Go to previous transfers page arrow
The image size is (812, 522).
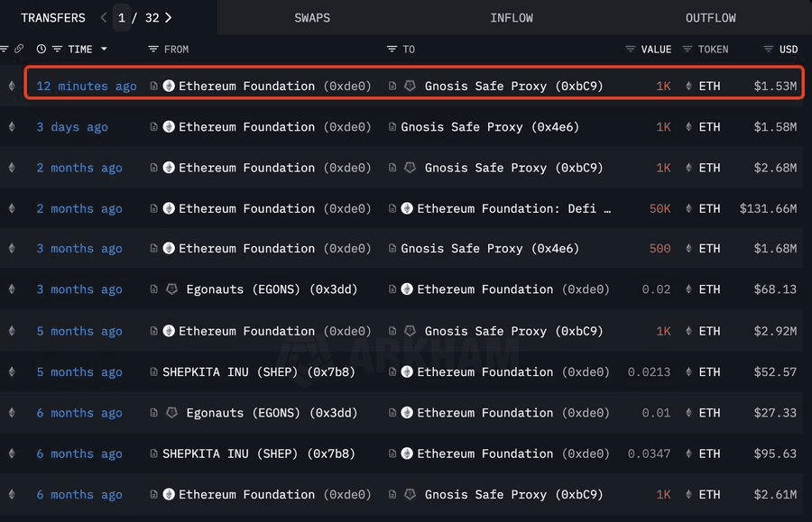pos(104,17)
